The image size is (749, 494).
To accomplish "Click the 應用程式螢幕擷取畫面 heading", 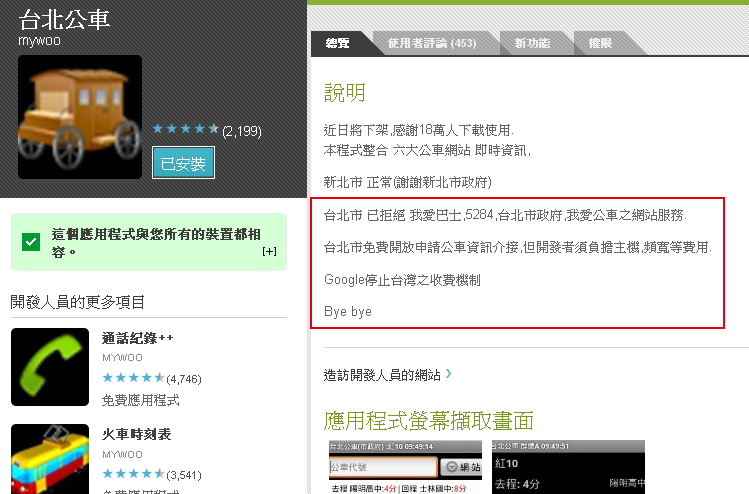I will pos(428,421).
